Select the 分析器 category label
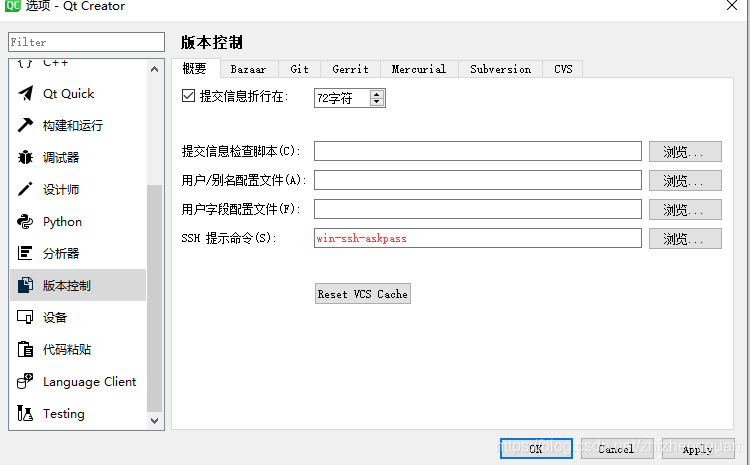This screenshot has width=750, height=465. click(x=61, y=254)
